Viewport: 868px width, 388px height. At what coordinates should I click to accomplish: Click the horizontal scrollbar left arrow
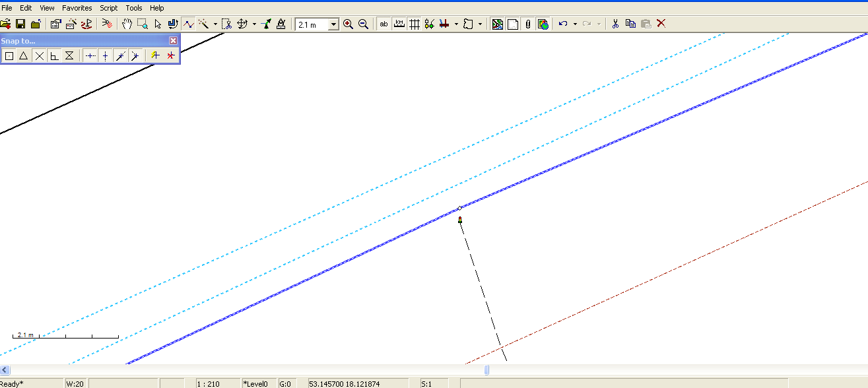[5, 370]
